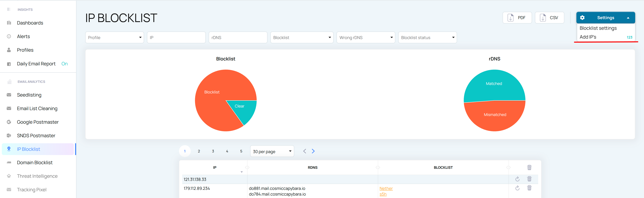Viewport: 644px width, 198px height.
Task: Go to the Alerts page
Action: (x=24, y=36)
